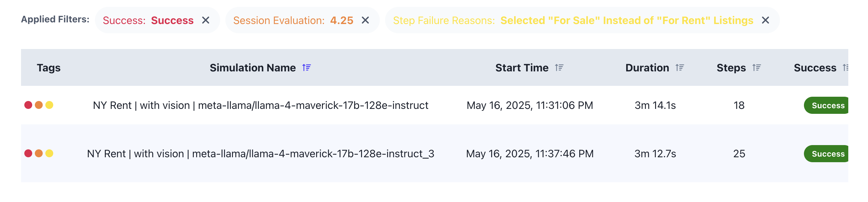Image resolution: width=868 pixels, height=202 pixels.
Task: Click Success badge in first row
Action: tap(826, 105)
